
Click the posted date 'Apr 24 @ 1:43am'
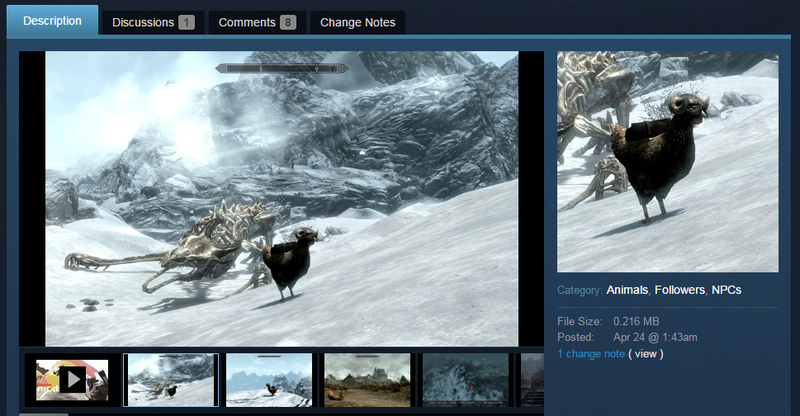coord(655,337)
